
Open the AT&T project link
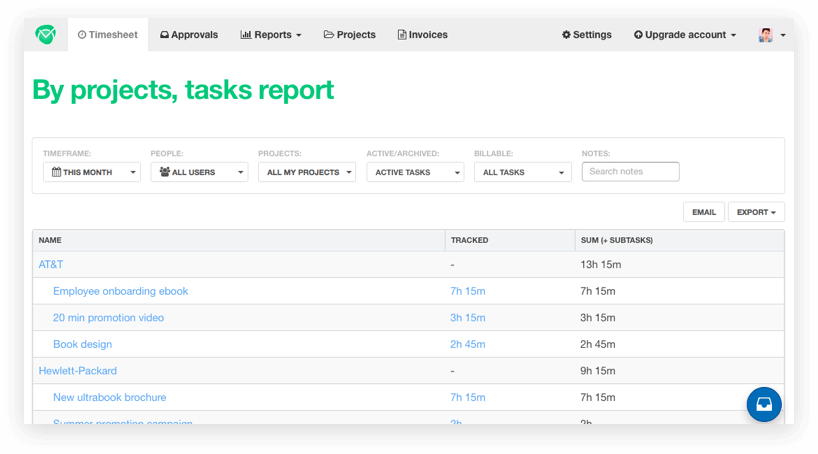(51, 265)
